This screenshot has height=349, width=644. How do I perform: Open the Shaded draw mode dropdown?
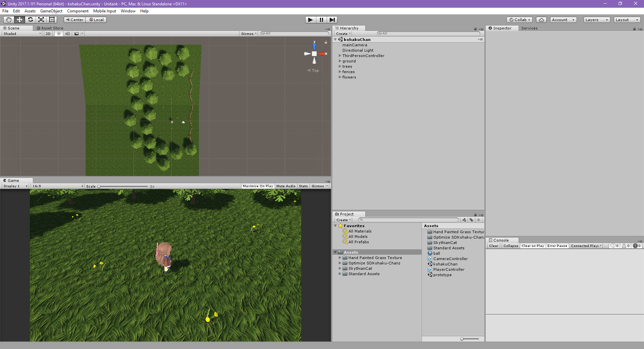pos(22,34)
